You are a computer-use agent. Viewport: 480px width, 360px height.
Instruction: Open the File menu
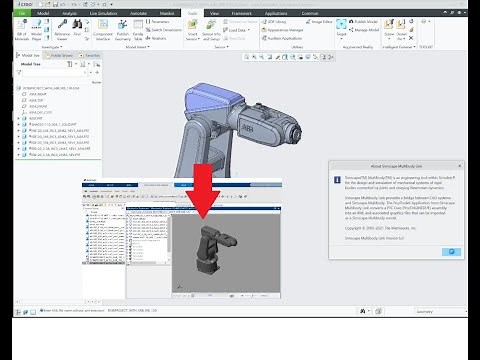(x=22, y=13)
